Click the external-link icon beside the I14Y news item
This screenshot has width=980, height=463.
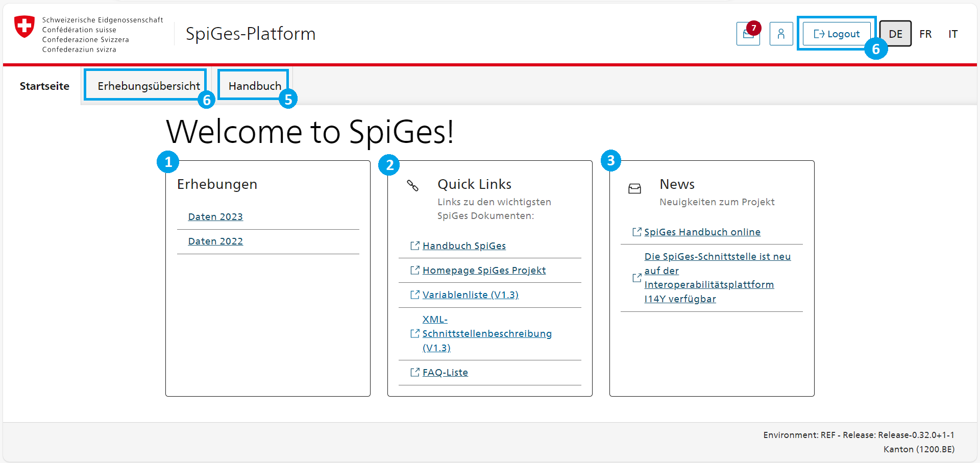pyautogui.click(x=637, y=278)
